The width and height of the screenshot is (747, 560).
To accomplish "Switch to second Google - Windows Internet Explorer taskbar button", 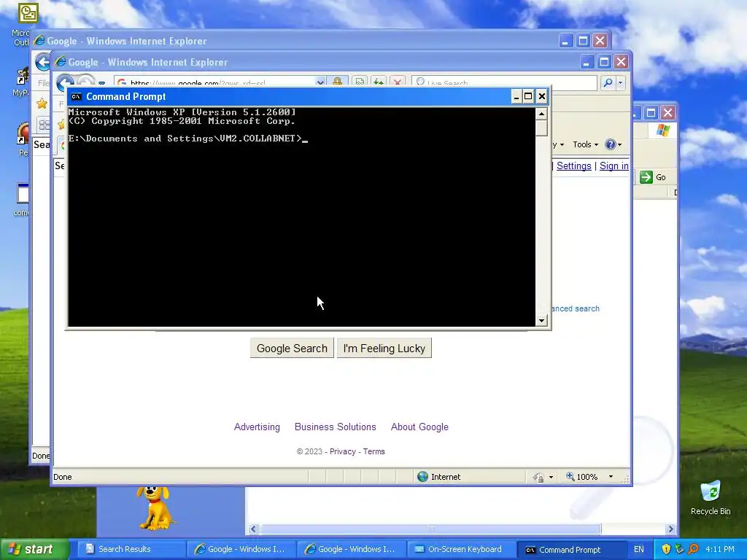I will (x=351, y=550).
